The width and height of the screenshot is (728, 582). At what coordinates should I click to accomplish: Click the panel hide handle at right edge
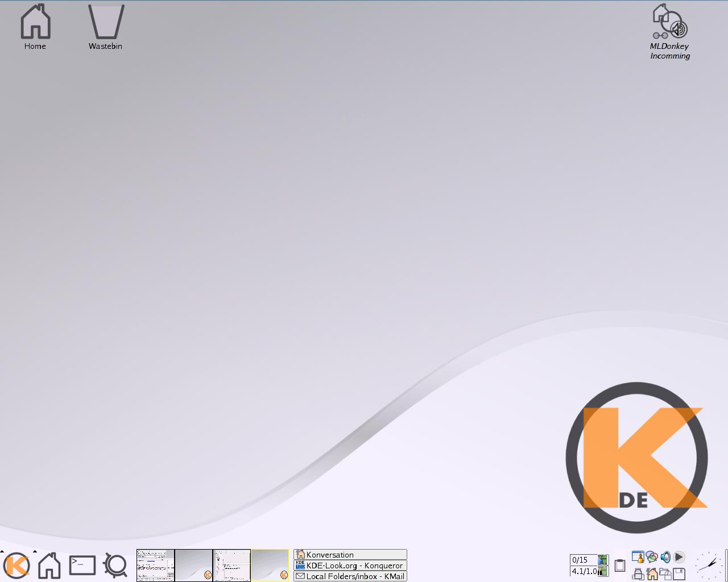726,566
